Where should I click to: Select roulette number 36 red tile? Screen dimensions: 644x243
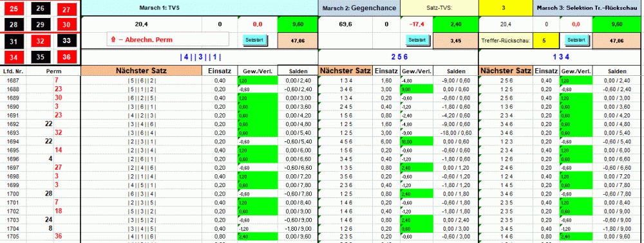66,57
